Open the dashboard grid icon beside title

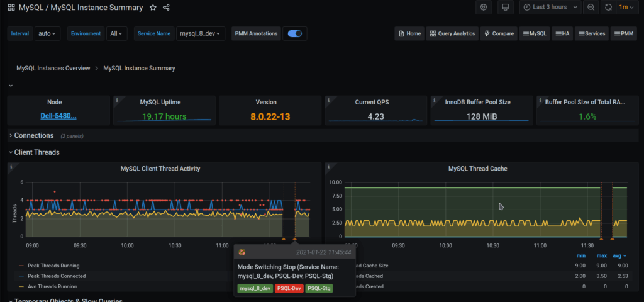pos(11,8)
